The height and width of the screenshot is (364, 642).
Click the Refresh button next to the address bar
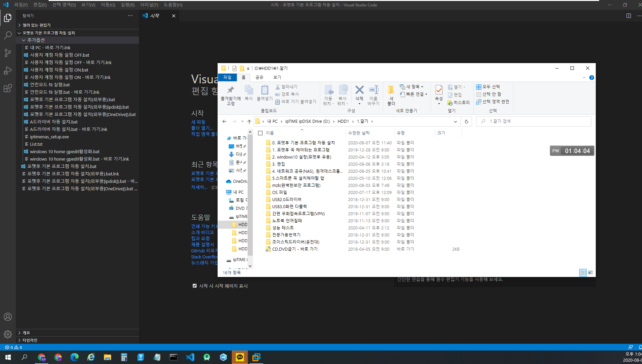pyautogui.click(x=467, y=121)
